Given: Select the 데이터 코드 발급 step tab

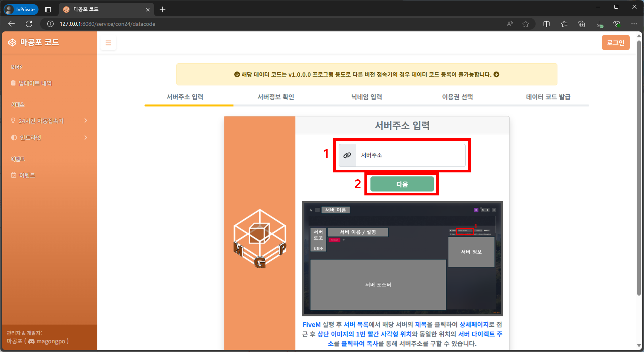Looking at the screenshot, I should click(x=548, y=97).
